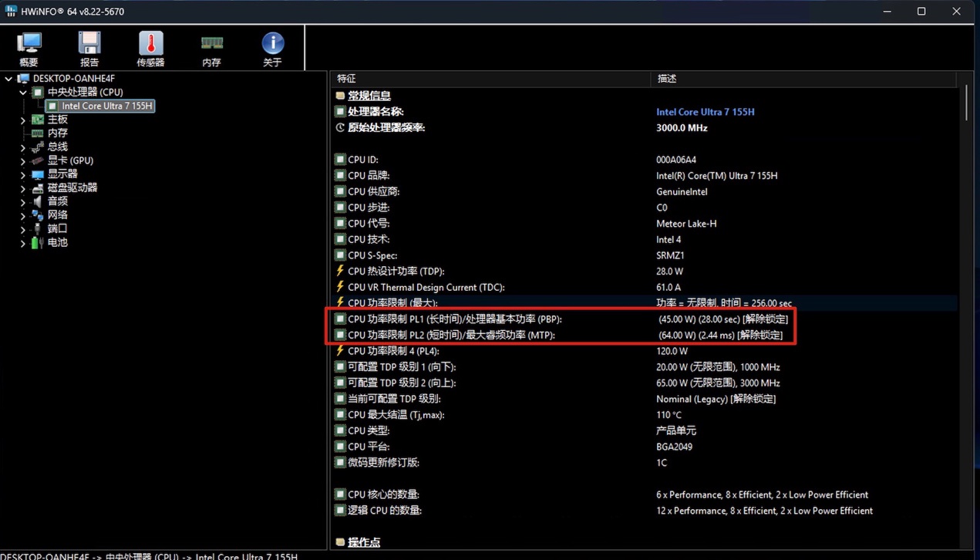Select the CPU 供应商 row

point(645,191)
